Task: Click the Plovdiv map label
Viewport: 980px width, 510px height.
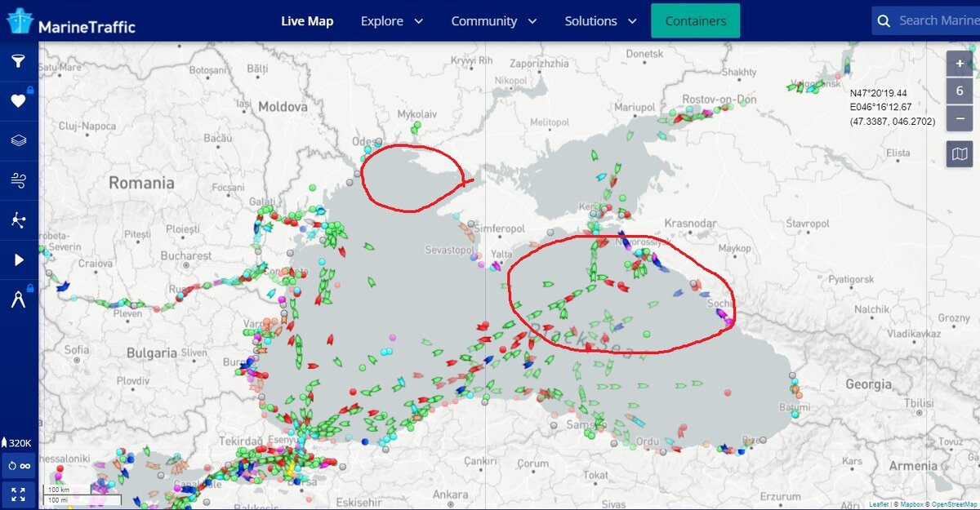Action: (x=132, y=381)
